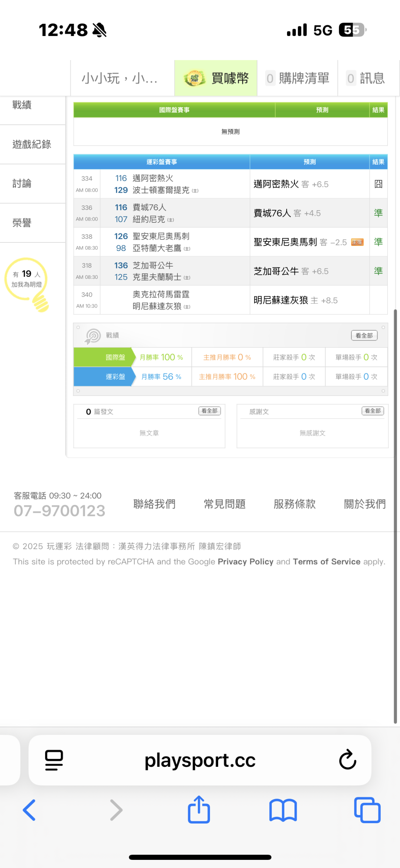Viewport: 400px width, 868px height.
Task: Open Safari bookmarks book icon
Action: [283, 810]
